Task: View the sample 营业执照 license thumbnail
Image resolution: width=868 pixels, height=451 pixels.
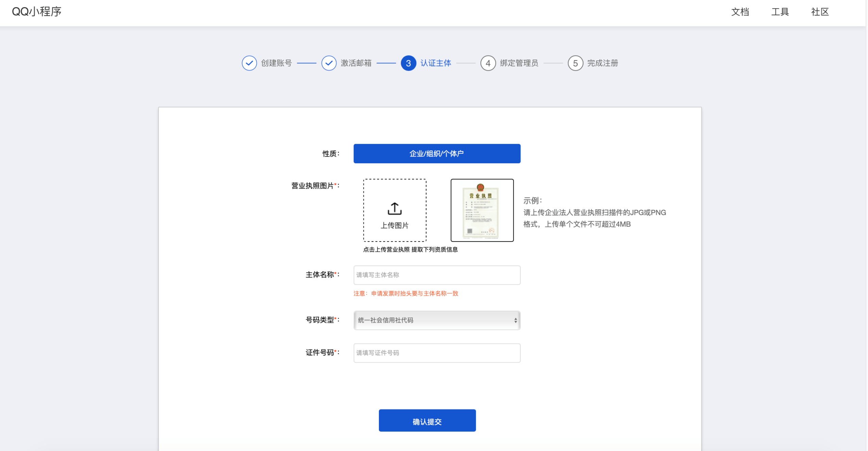Action: coord(482,210)
